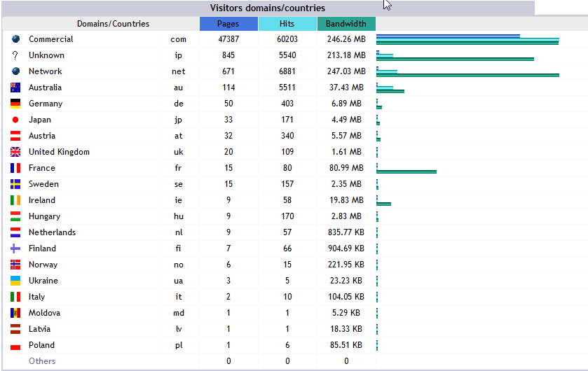Click the Unknown row bar graph
Screen dimensions: 588x371
pos(455,55)
